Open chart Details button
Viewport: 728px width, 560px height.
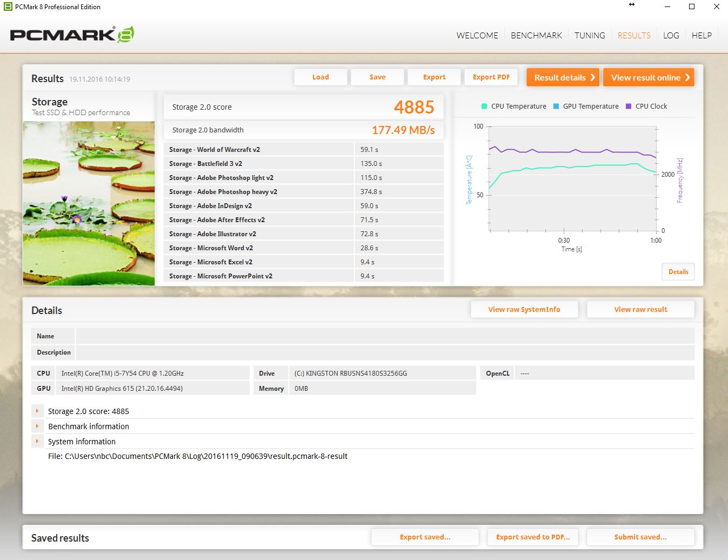coord(678,272)
